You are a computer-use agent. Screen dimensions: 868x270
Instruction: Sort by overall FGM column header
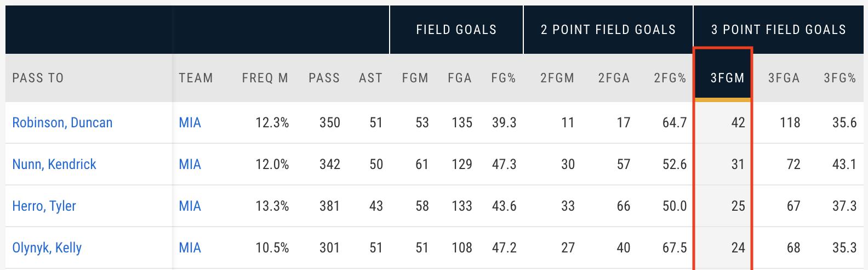click(415, 78)
